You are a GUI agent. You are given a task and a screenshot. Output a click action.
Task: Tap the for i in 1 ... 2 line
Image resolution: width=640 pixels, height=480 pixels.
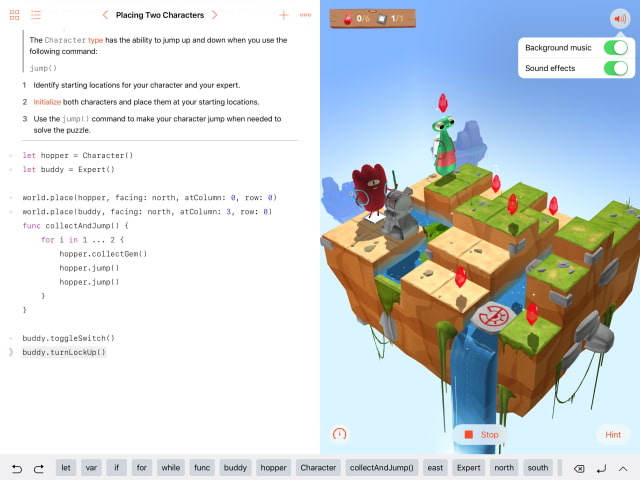tap(82, 240)
